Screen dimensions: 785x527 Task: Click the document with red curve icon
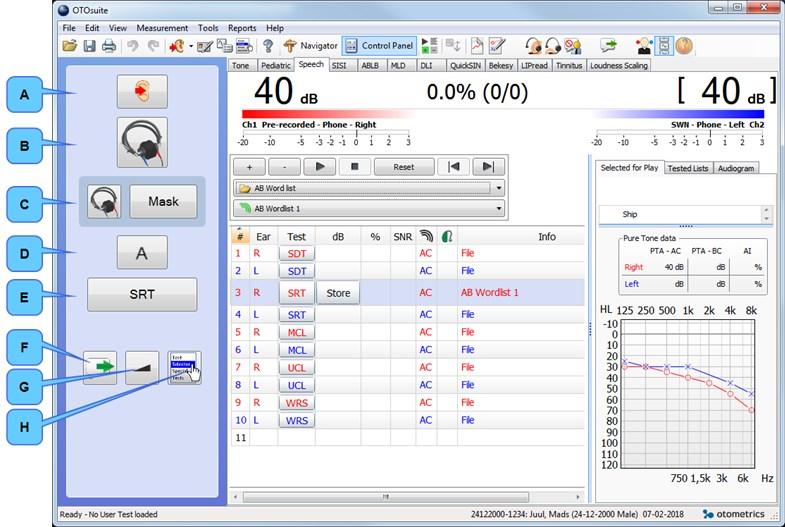(x=477, y=46)
